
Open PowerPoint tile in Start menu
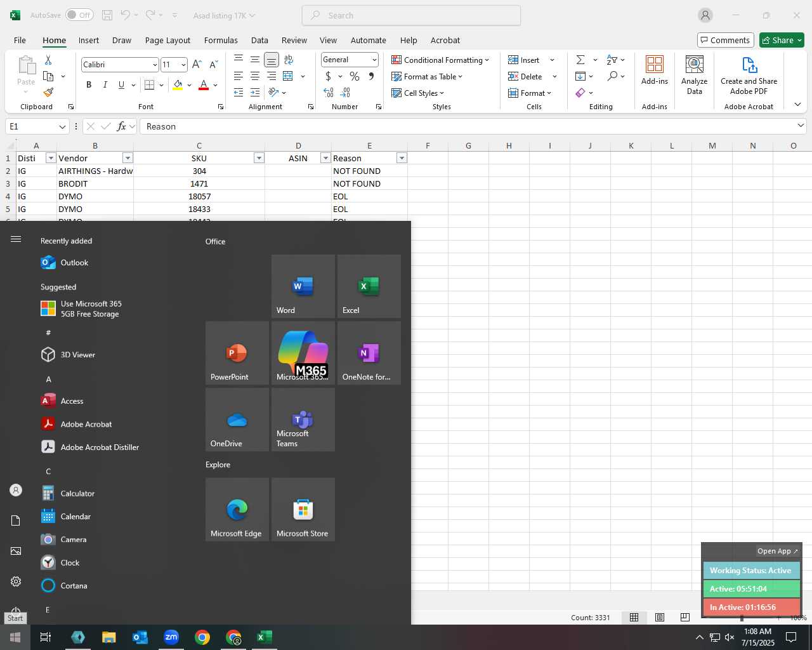(x=237, y=353)
